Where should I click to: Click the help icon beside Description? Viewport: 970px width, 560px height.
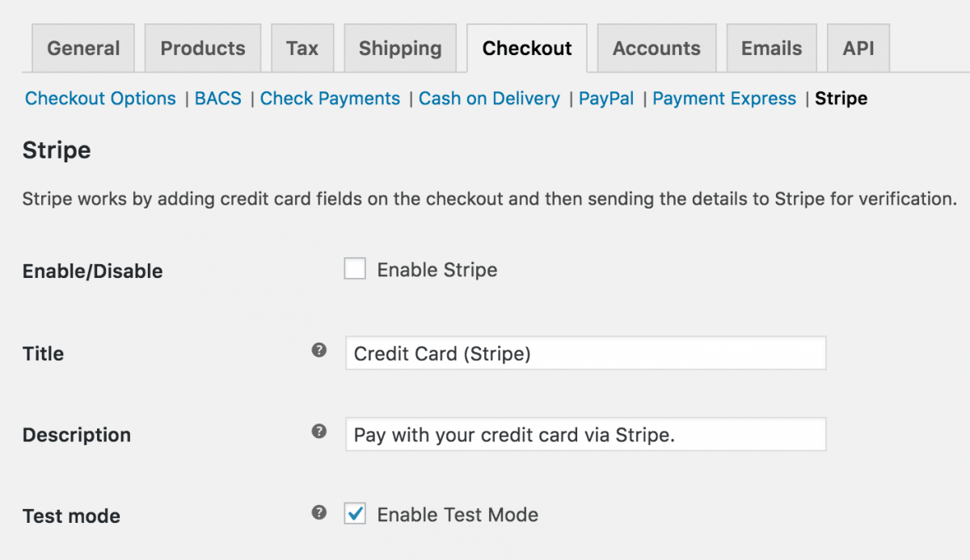point(318,432)
